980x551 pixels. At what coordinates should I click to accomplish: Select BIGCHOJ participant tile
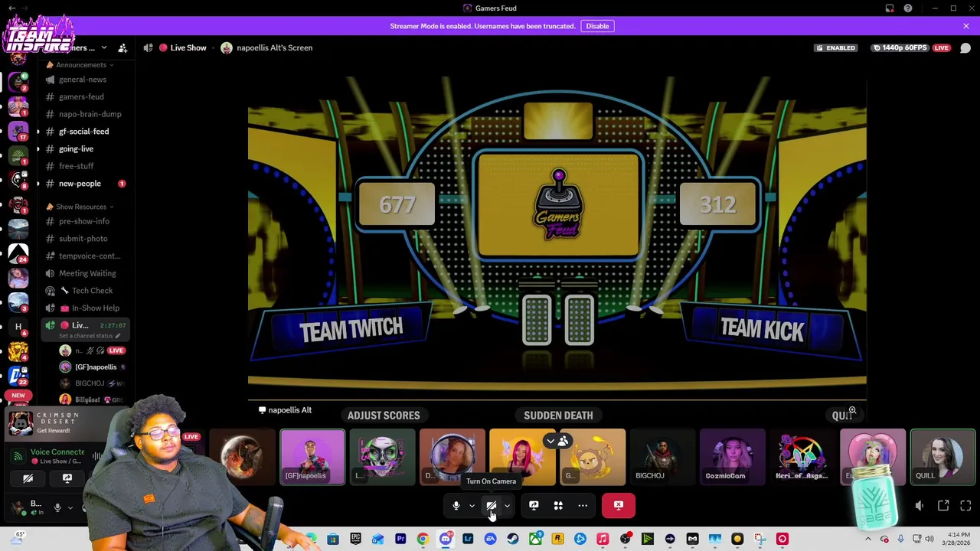click(x=662, y=457)
